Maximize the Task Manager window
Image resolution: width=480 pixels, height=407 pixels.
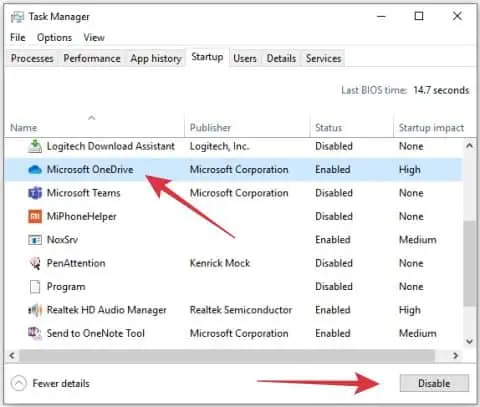(x=419, y=16)
